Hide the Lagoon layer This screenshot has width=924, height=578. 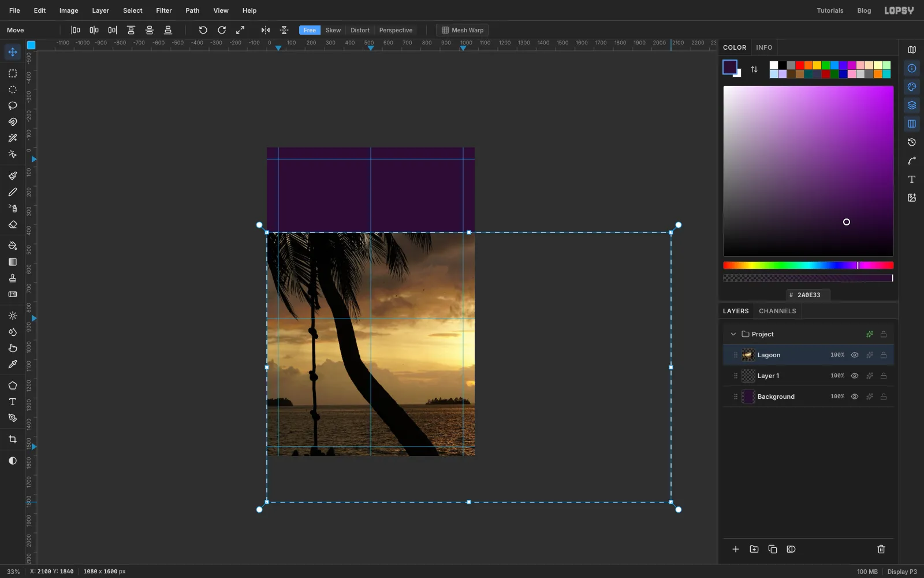coord(855,355)
